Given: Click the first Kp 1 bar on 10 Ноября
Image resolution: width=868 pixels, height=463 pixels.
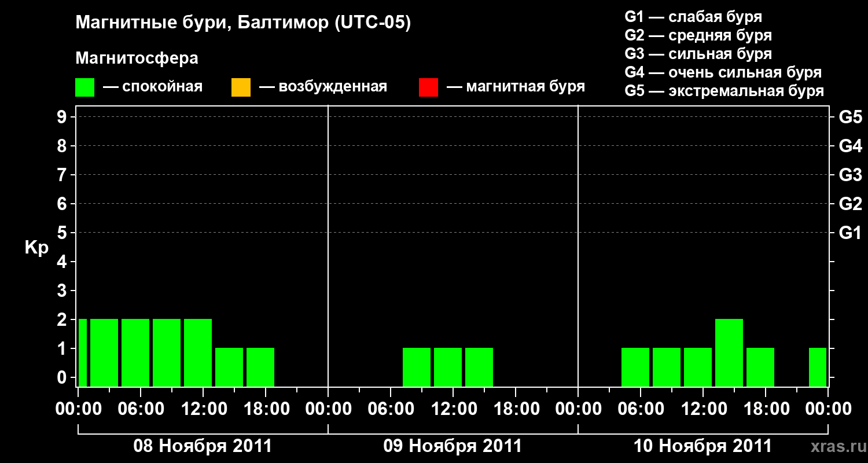Looking at the screenshot, I should point(635,367).
